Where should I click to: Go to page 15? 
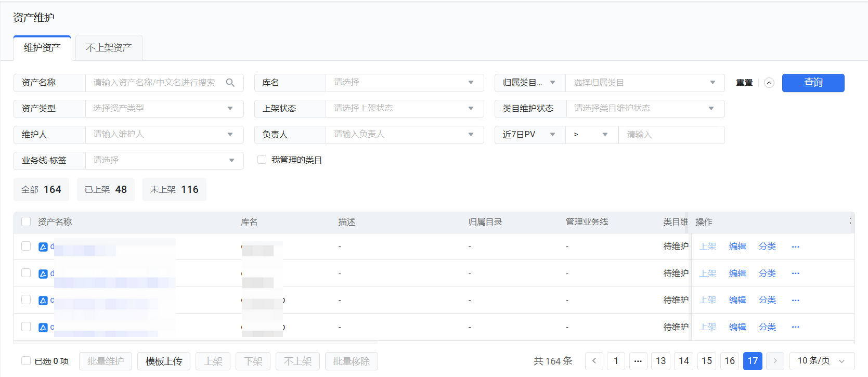707,361
